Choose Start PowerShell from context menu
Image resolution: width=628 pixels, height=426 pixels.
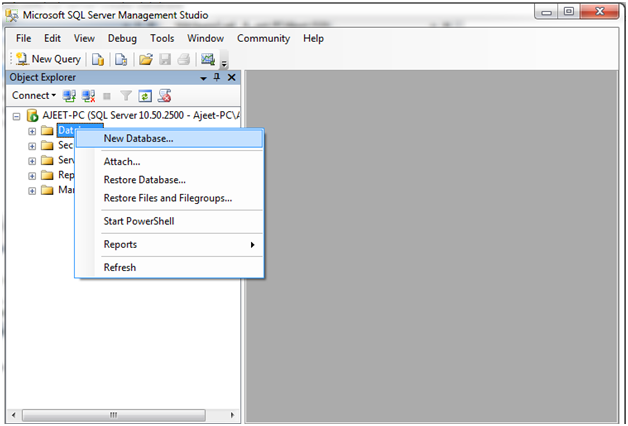(169, 221)
